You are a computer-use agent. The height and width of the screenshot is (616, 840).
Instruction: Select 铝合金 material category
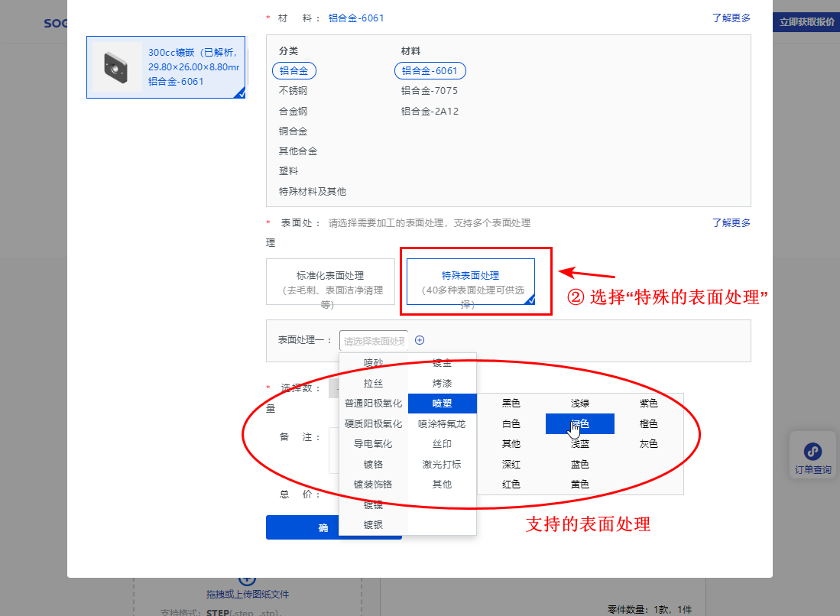pos(294,70)
